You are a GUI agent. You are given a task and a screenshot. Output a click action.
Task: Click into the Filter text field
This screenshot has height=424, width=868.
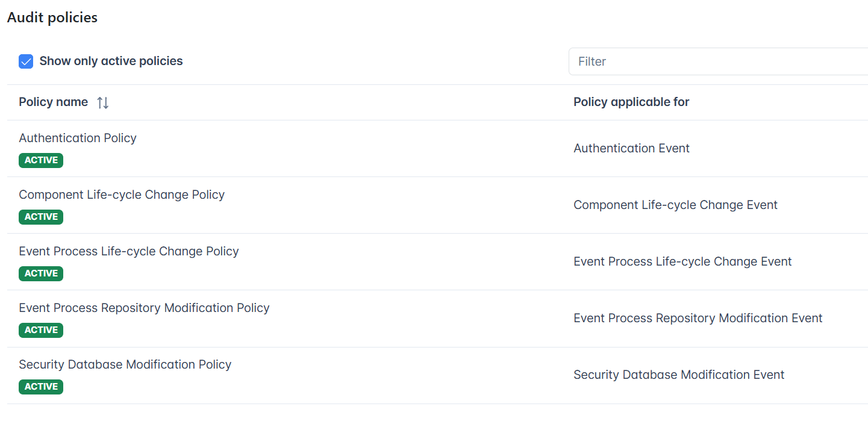click(718, 61)
